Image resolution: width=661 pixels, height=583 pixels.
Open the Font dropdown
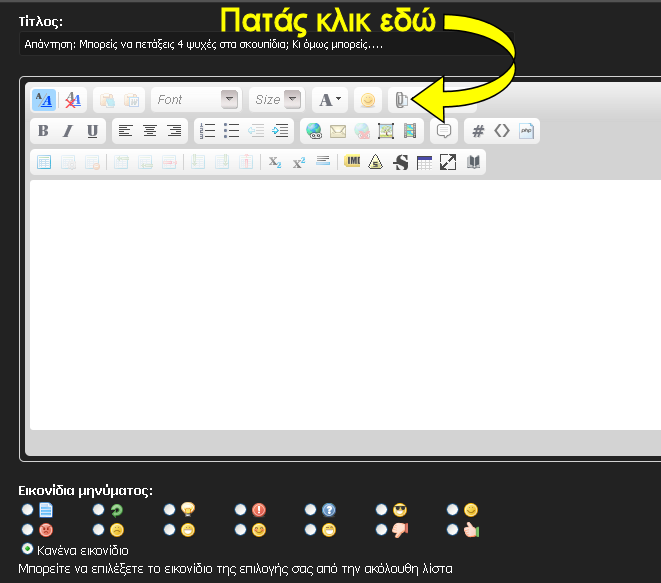[196, 100]
